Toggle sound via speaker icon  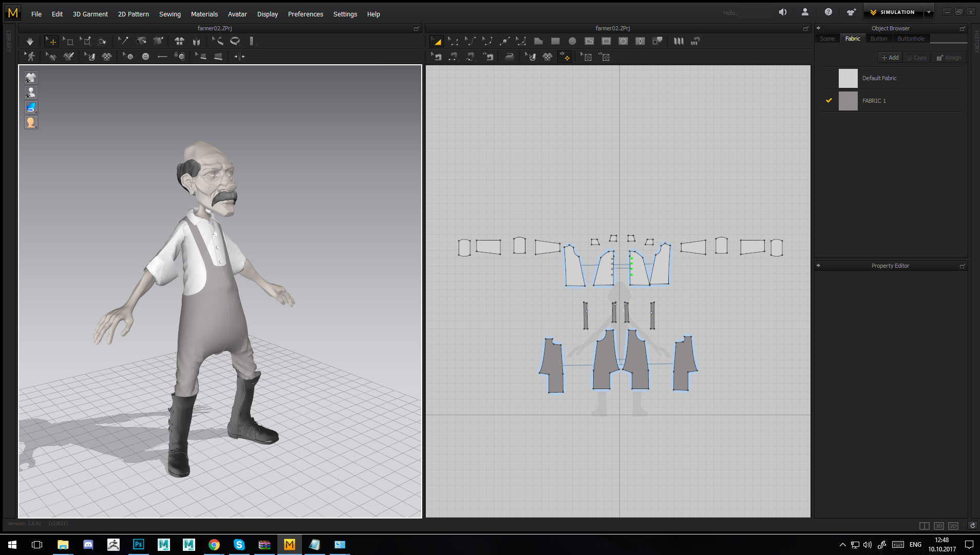point(782,12)
